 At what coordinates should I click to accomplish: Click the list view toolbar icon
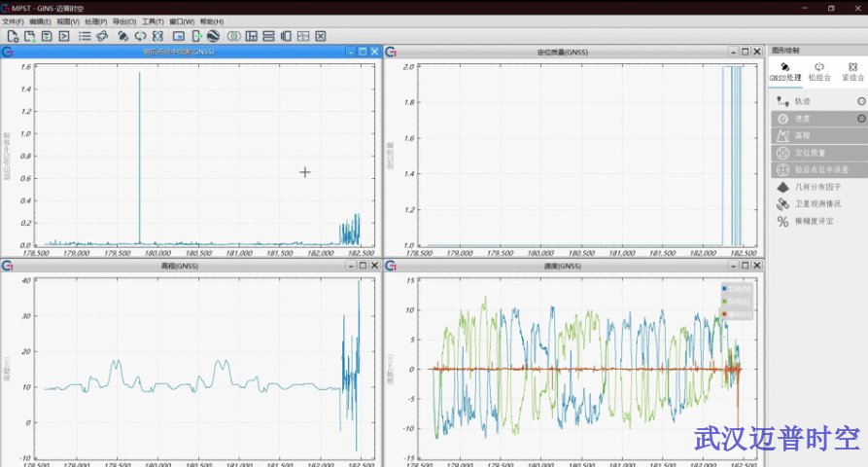(85, 36)
